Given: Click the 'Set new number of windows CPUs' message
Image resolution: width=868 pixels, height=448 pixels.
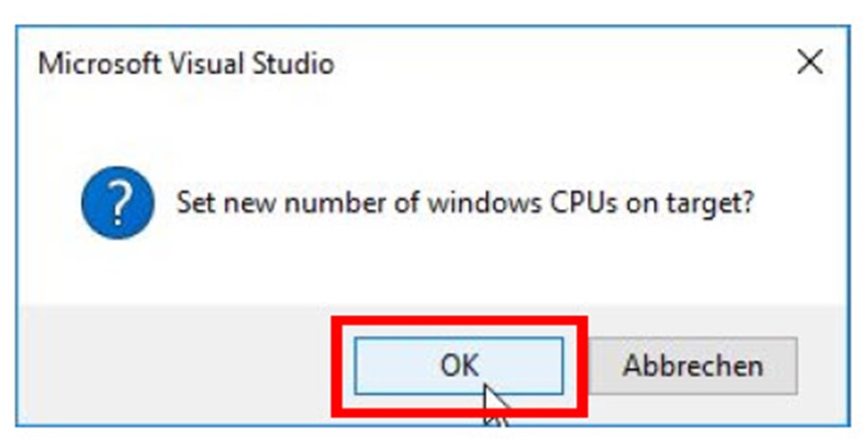Looking at the screenshot, I should coord(464,204).
